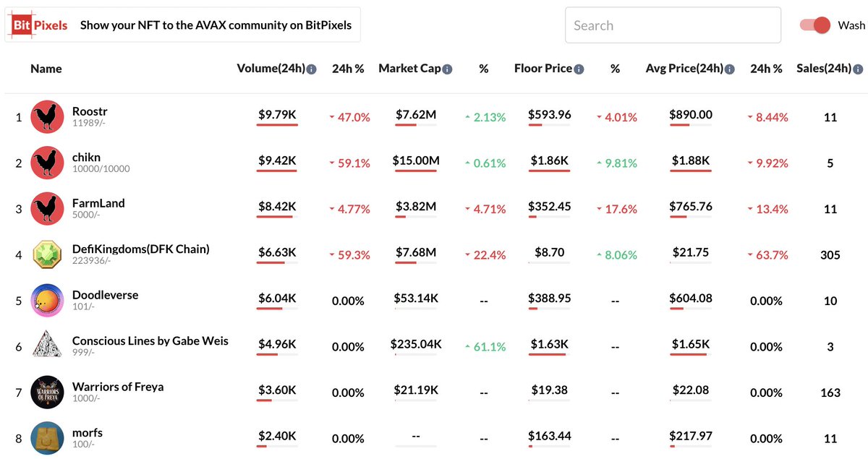This screenshot has width=868, height=459.
Task: Click the morfs collection avatar
Action: [x=48, y=438]
